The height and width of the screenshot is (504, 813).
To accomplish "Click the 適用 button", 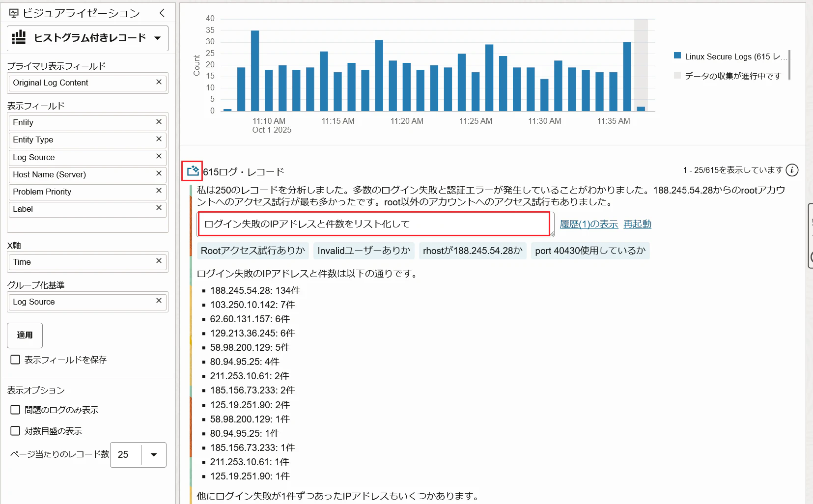I will 25,335.
